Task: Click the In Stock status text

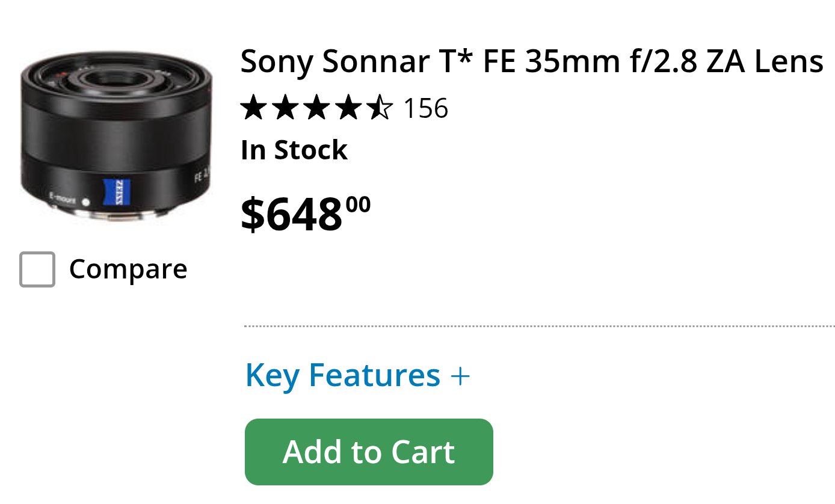Action: click(294, 150)
